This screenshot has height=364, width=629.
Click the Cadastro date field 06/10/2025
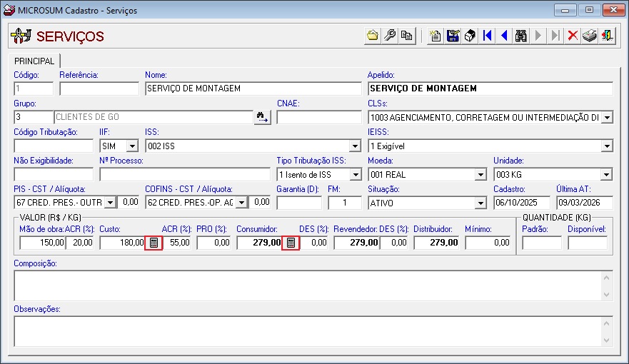pos(521,203)
